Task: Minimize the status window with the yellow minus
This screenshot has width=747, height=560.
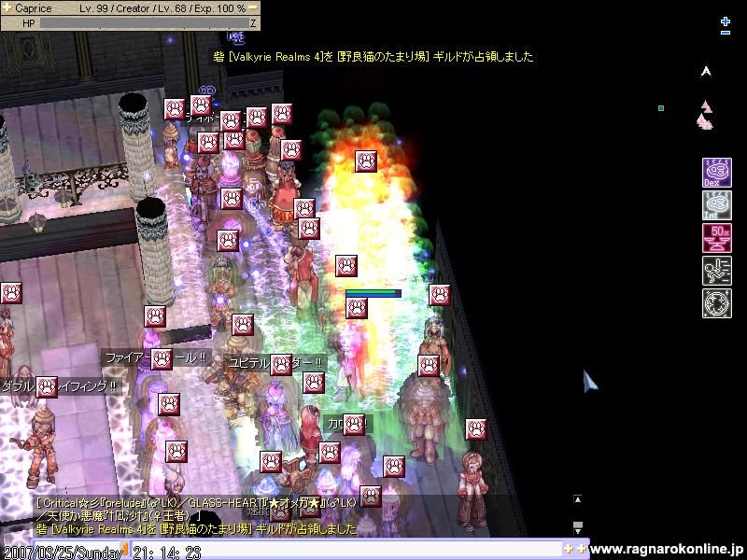Action: point(254,7)
